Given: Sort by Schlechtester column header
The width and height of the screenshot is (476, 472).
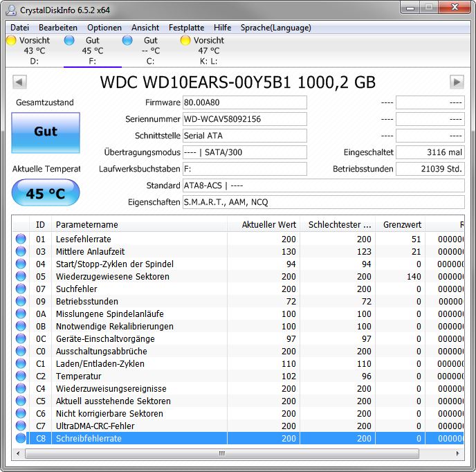Looking at the screenshot, I should tap(338, 225).
